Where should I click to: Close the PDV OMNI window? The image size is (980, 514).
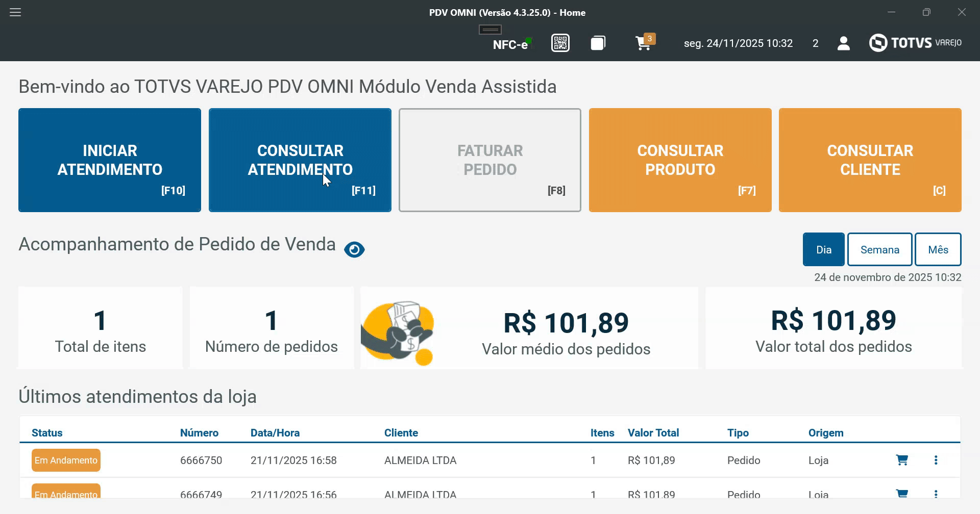click(962, 12)
